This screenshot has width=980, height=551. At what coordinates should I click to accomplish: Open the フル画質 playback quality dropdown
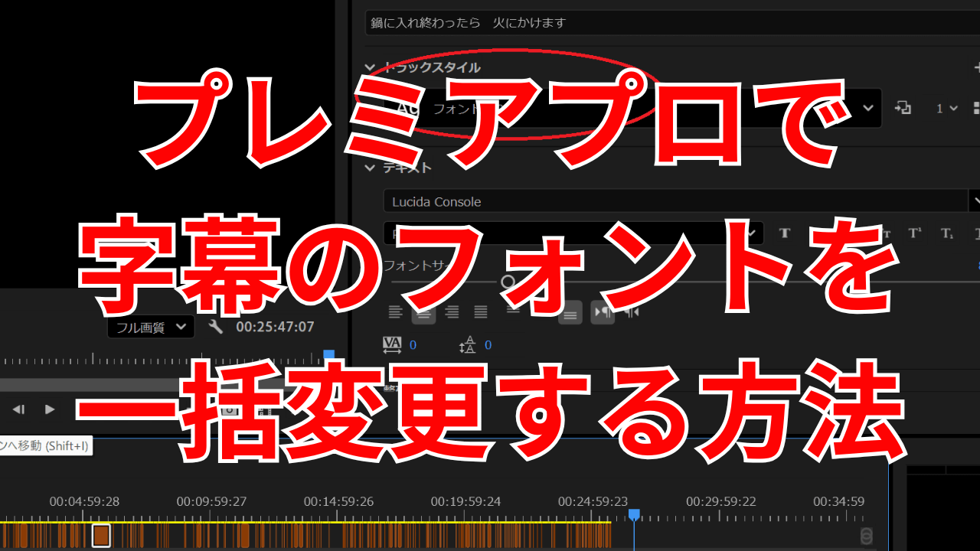[151, 326]
